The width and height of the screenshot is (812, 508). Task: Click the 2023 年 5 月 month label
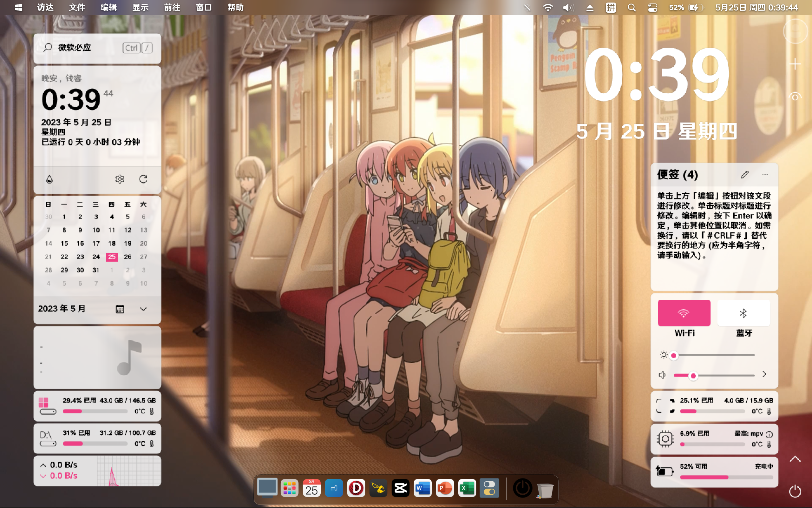(62, 309)
